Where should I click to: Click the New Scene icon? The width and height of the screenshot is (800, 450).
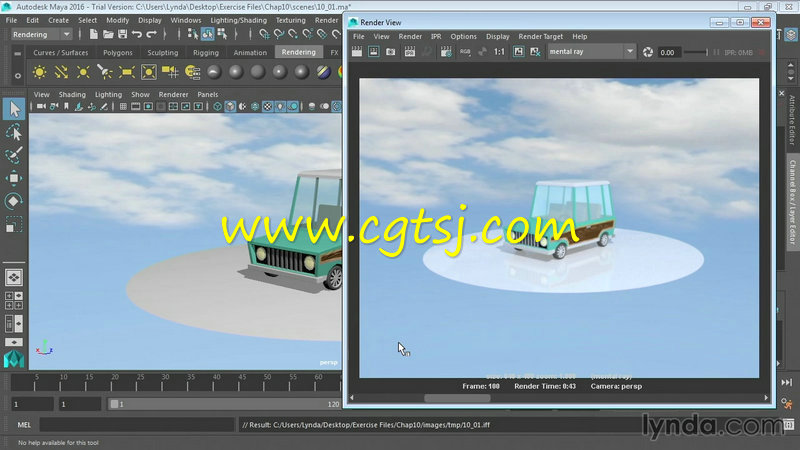click(93, 34)
